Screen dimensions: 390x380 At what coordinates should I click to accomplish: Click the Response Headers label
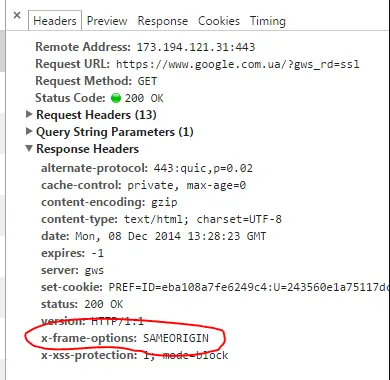coord(87,149)
